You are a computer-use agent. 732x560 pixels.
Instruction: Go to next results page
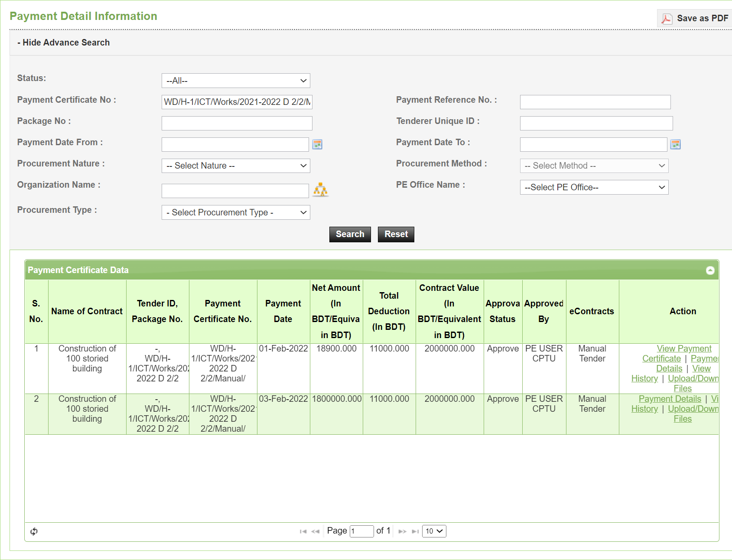(402, 531)
